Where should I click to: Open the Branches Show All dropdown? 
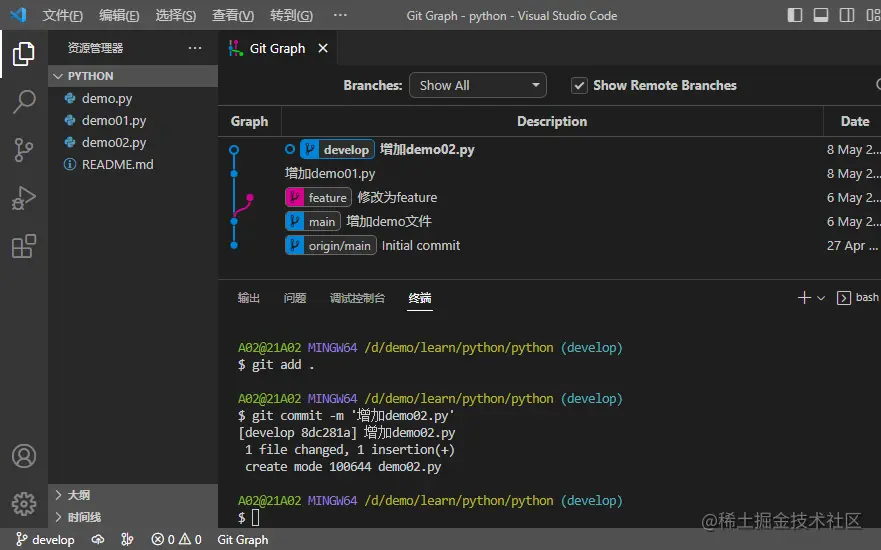tap(478, 85)
